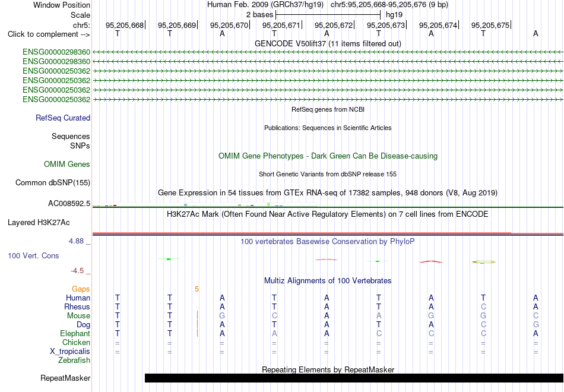564x392 pixels.
Task: Click the 'chr5:' ruler label
Action: (x=82, y=25)
